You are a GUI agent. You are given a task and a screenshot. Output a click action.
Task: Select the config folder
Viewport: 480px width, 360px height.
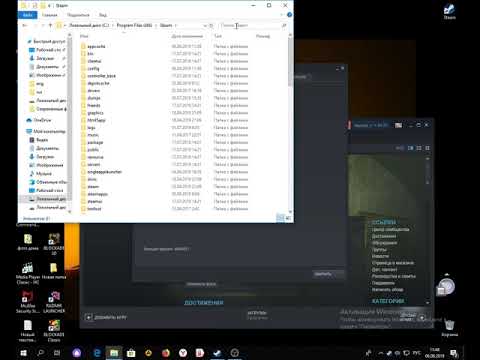93,68
